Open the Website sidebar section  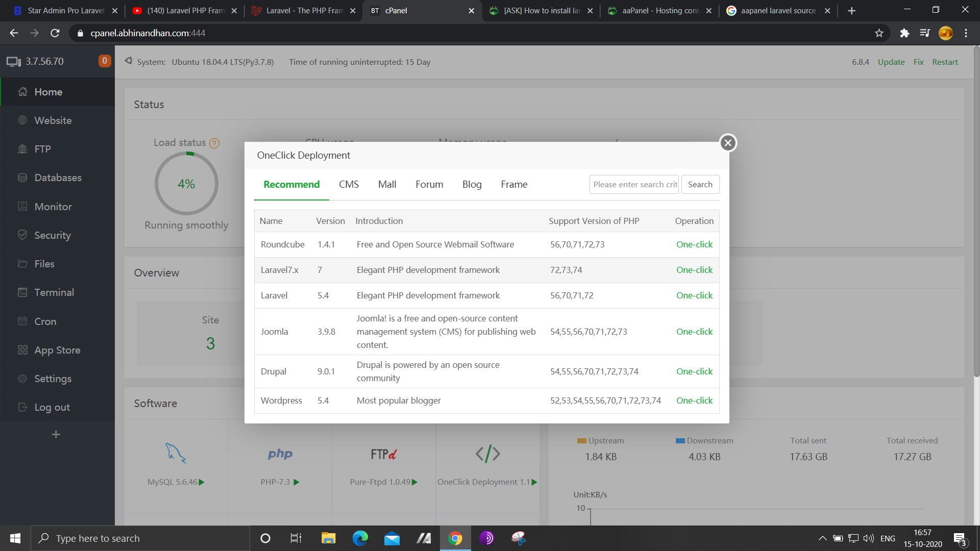coord(53,120)
